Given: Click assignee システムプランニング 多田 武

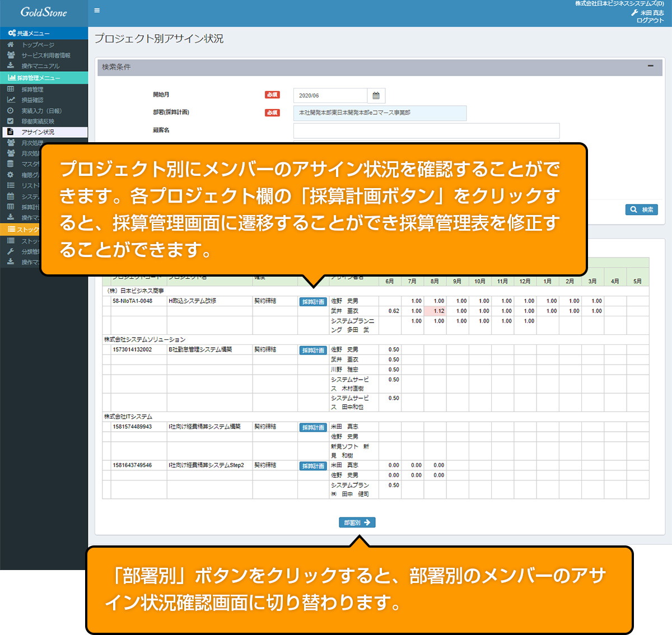Looking at the screenshot, I should pos(353,326).
